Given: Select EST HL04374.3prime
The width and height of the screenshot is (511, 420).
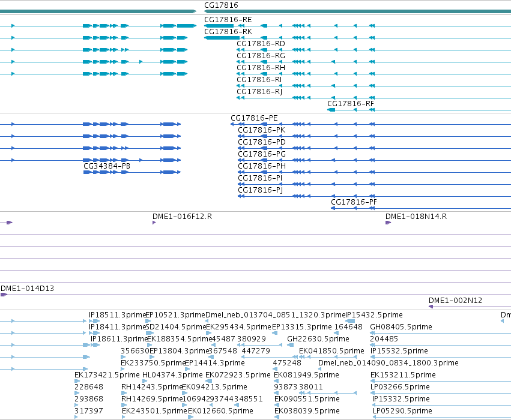Looking at the screenshot, I should pos(172,375).
